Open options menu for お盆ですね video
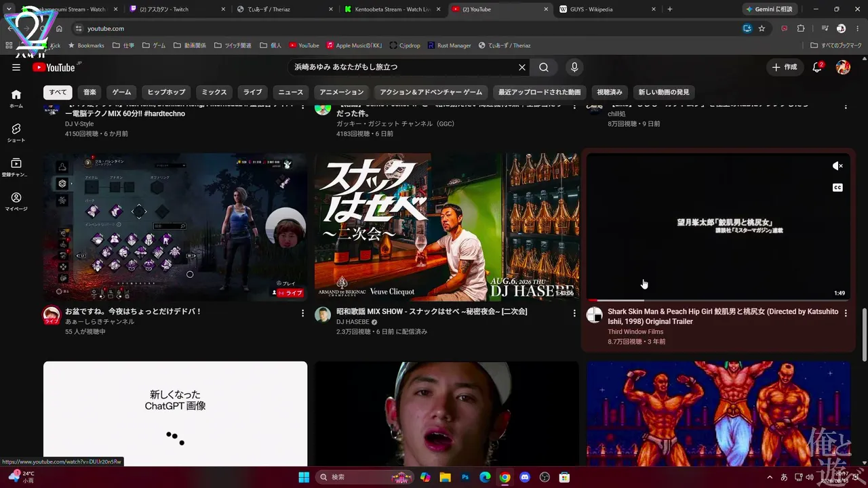 click(302, 312)
